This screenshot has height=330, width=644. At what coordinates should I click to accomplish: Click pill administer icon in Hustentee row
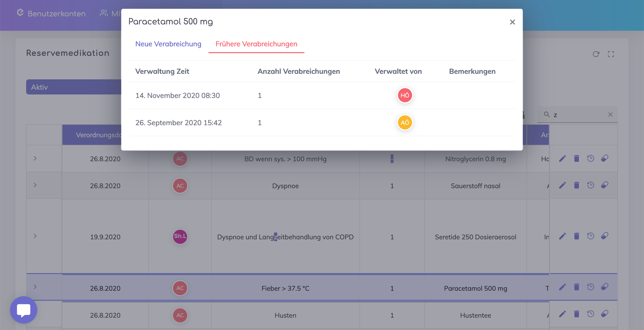tap(605, 314)
